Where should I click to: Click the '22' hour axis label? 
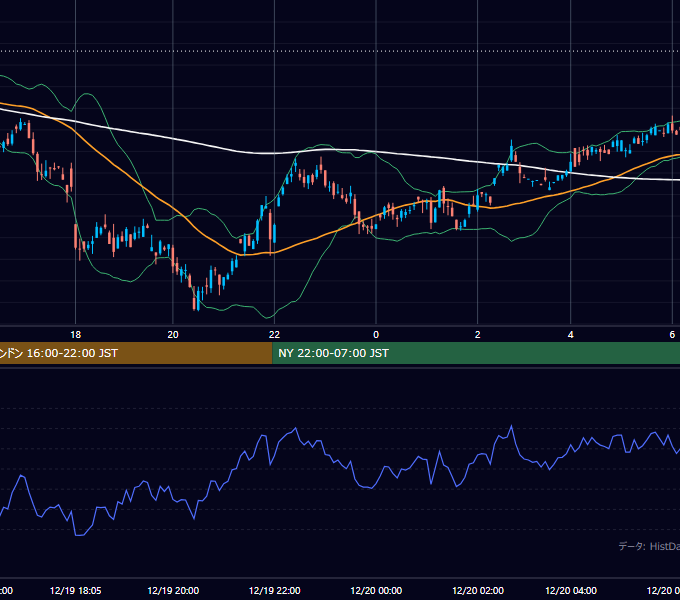(274, 335)
